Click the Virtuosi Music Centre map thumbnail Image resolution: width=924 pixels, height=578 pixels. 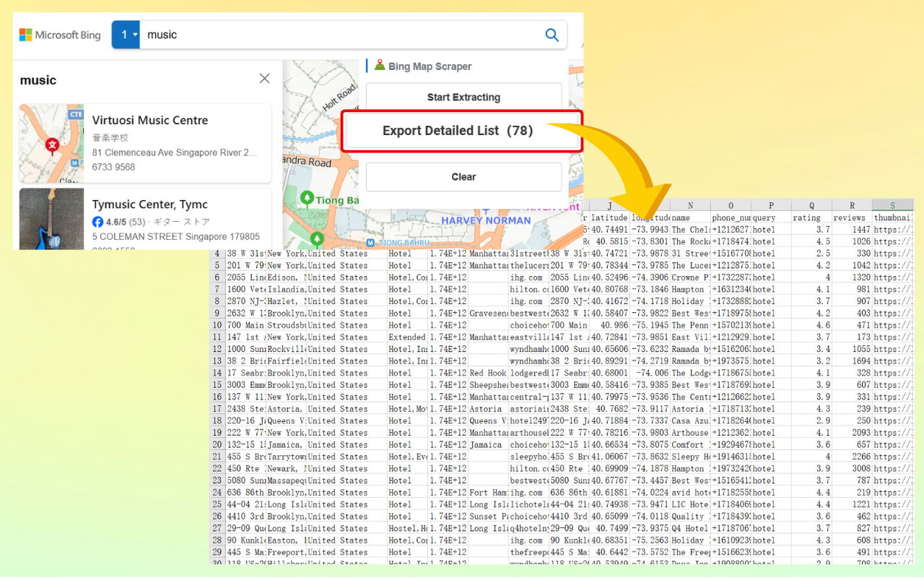pyautogui.click(x=51, y=143)
